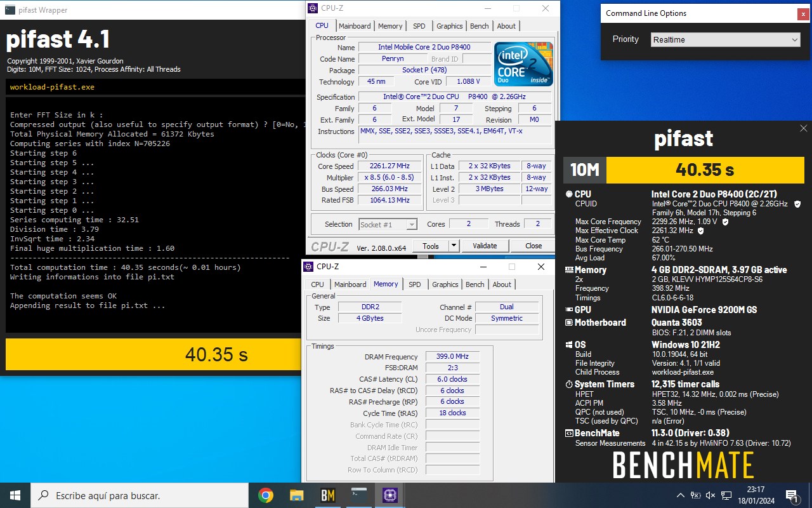The image size is (812, 508).
Task: Select SPD tab in lower CPU-Z
Action: 415,284
